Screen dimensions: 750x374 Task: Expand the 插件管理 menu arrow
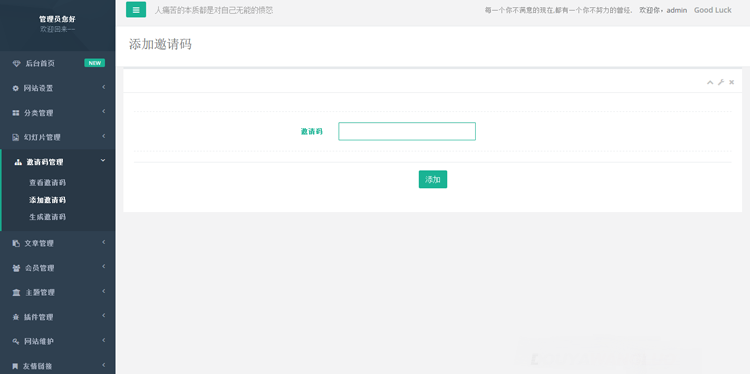coord(103,316)
